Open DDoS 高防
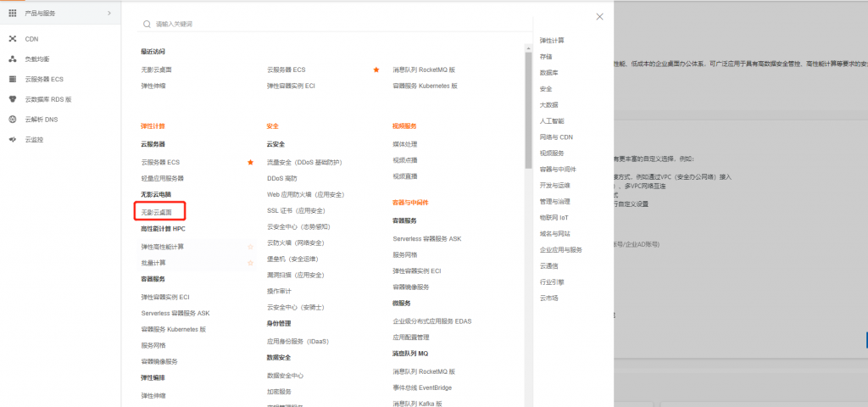The image size is (868, 407). (x=281, y=178)
